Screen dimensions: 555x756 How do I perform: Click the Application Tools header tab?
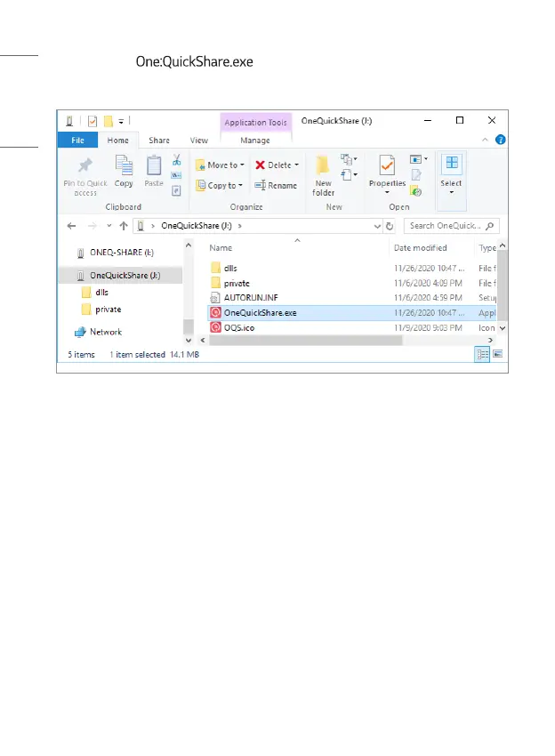coord(255,123)
